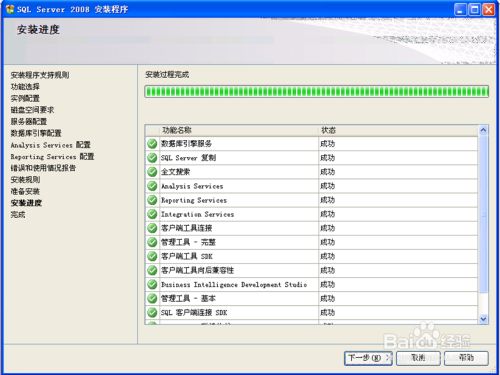
Task: Click the 全文搜索 feature name
Action: click(x=176, y=172)
